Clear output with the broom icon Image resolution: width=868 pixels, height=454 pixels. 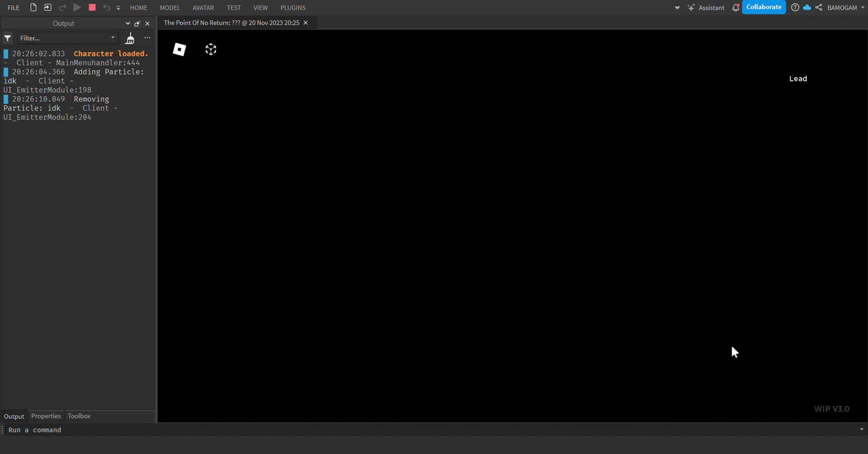[130, 38]
